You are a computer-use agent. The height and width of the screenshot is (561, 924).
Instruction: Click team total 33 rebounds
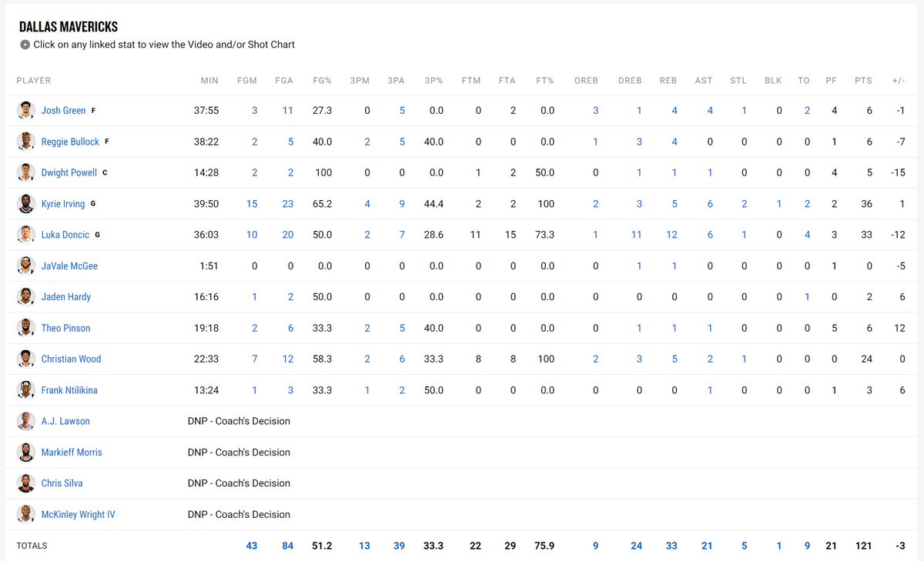pyautogui.click(x=671, y=546)
